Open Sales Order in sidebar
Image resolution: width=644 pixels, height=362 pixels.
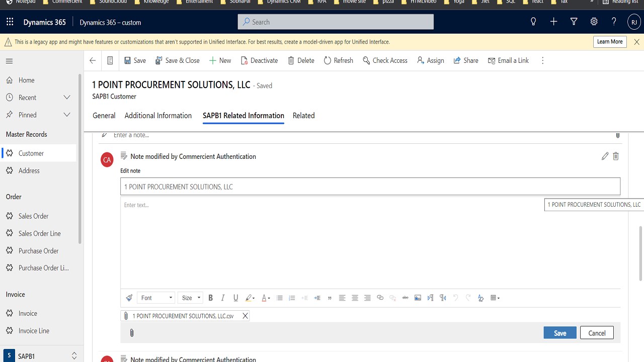click(38, 216)
